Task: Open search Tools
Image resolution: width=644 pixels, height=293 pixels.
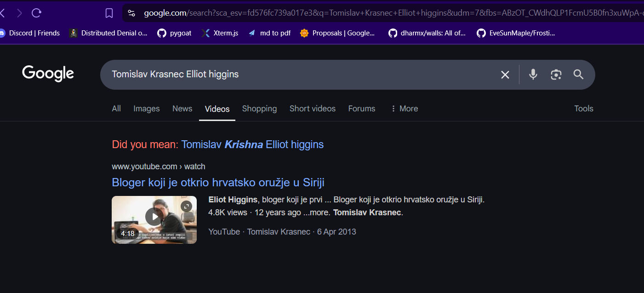Action: (x=584, y=109)
